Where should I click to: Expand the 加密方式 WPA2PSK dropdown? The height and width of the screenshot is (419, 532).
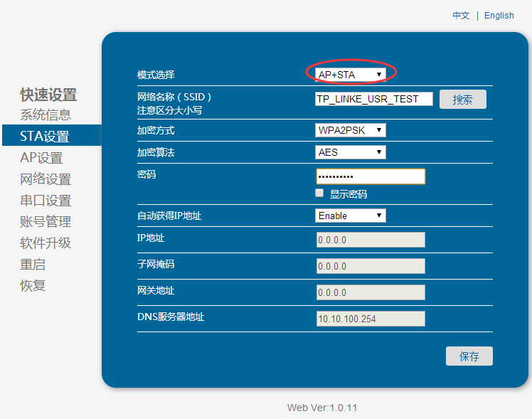(351, 130)
